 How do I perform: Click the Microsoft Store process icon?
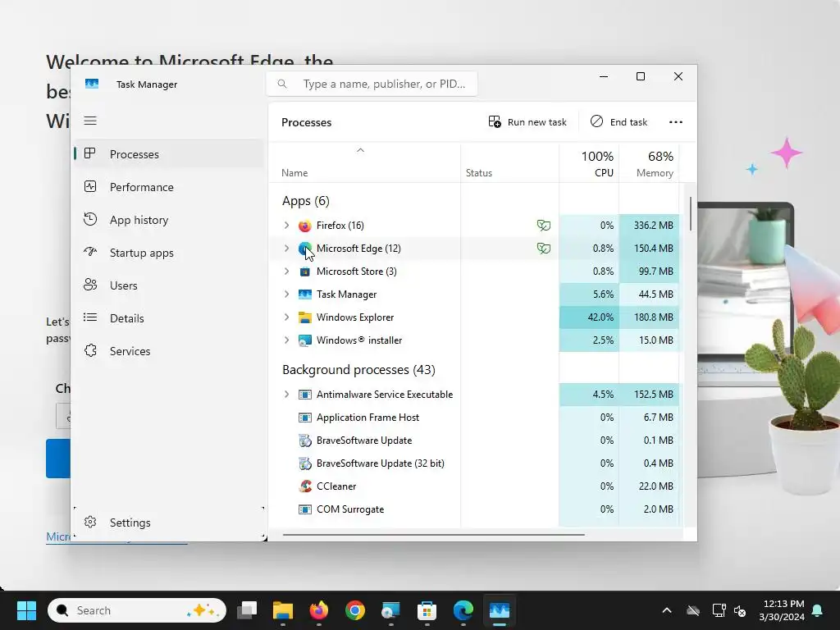(x=305, y=272)
